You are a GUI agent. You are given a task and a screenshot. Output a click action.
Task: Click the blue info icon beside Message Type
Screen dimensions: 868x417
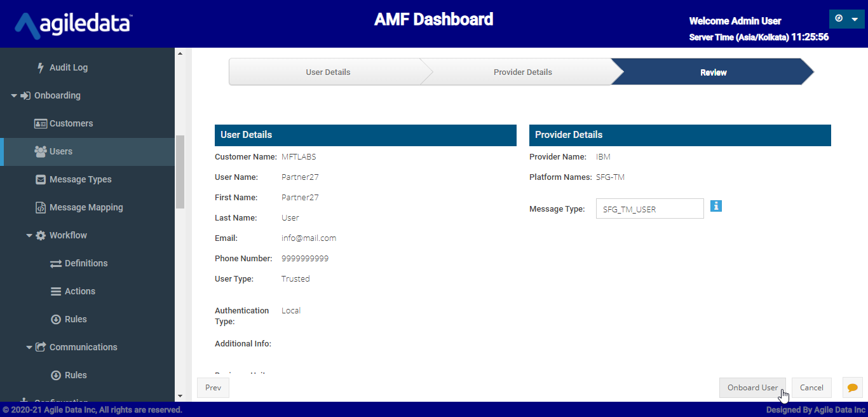coord(716,206)
